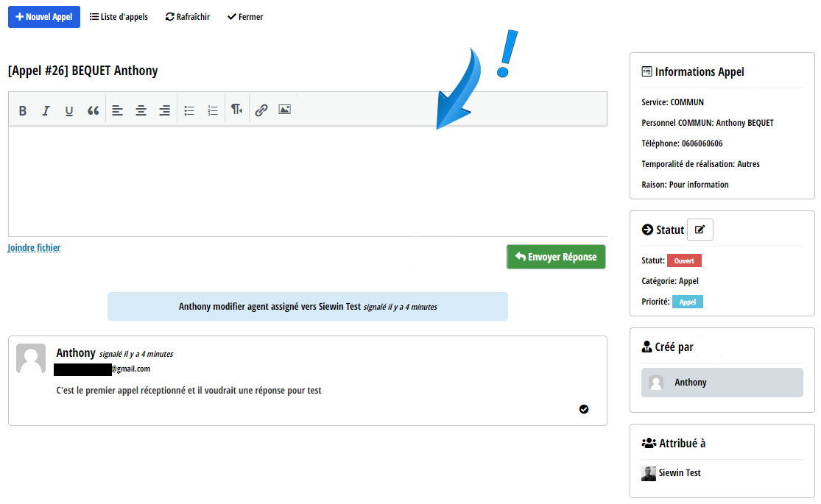Insert an ordered numbered list
Image resolution: width=821 pixels, height=504 pixels.
[213, 110]
